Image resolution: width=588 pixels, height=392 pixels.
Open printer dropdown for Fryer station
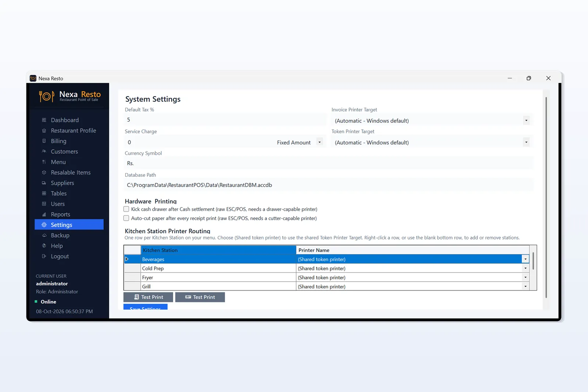pos(526,277)
